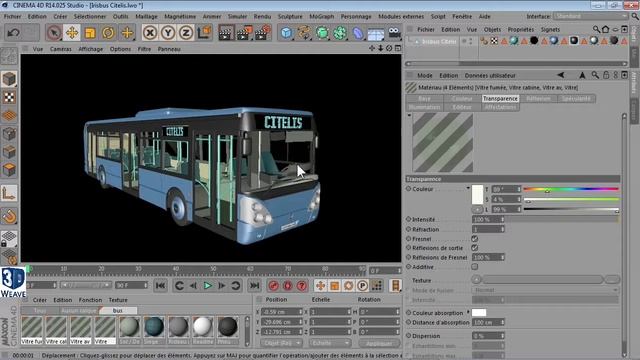Viewport: 640px width, 360px height.
Task: Toggle X axis lock
Action: coord(150,33)
